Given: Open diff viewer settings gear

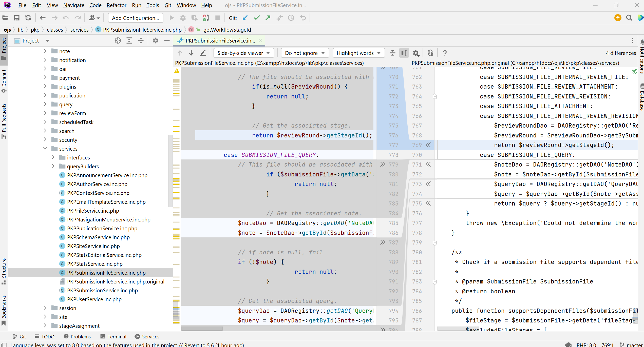Looking at the screenshot, I should click(416, 53).
